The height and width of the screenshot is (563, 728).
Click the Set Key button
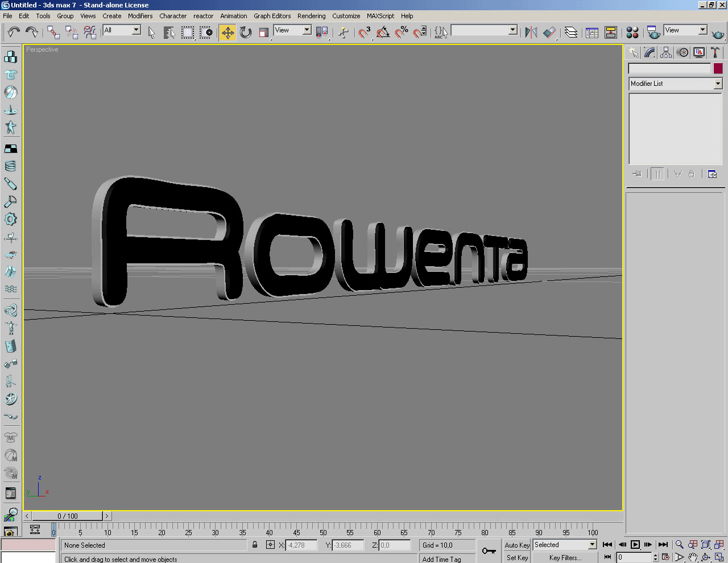coord(517,558)
